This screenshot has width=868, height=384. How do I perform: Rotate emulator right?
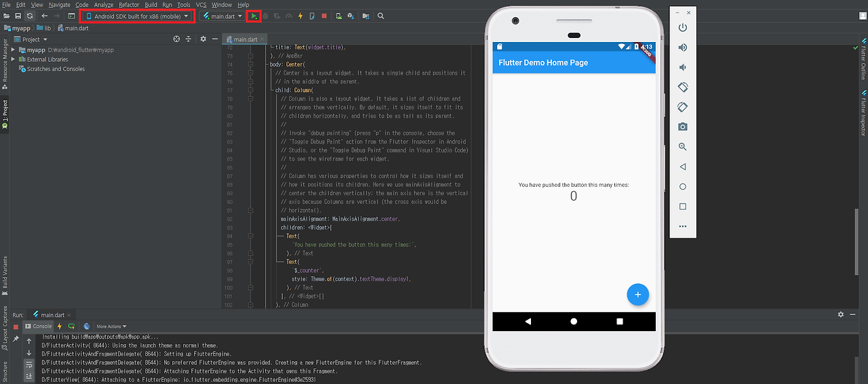click(683, 107)
